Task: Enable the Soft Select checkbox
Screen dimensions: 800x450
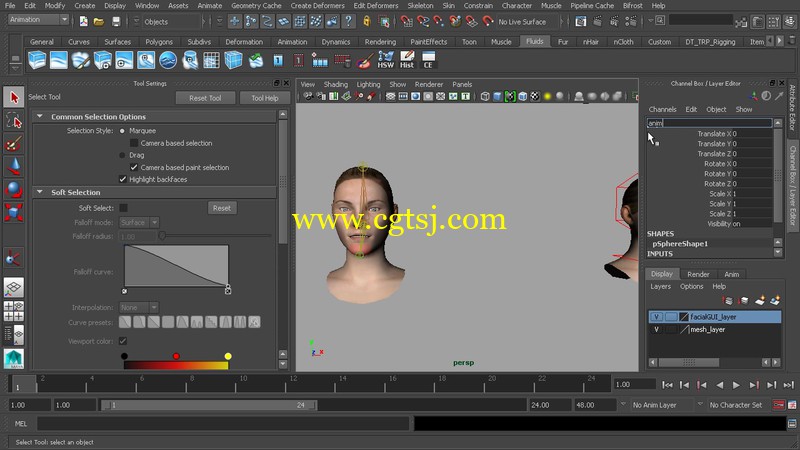Action: click(123, 208)
